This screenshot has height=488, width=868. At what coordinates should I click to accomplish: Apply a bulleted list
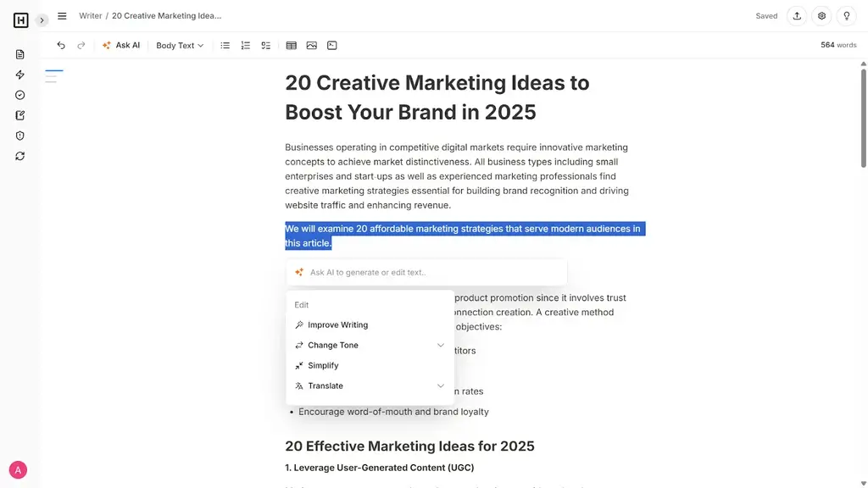tap(225, 45)
